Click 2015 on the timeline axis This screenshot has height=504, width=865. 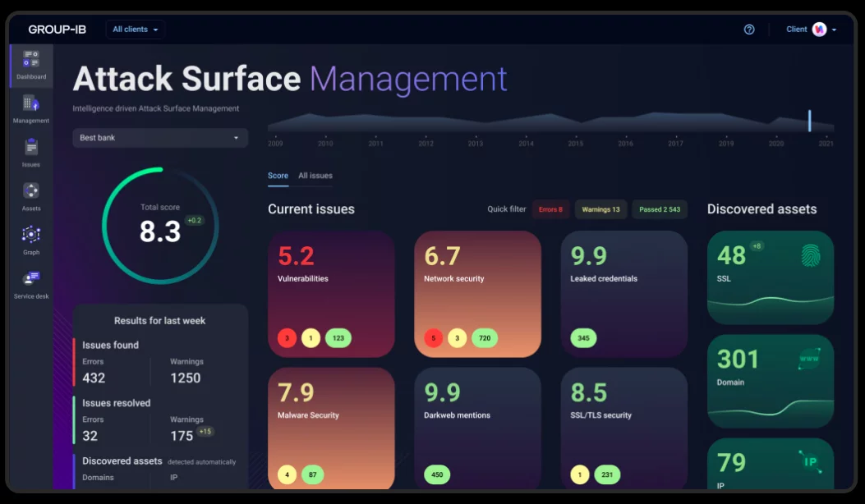[x=575, y=144]
